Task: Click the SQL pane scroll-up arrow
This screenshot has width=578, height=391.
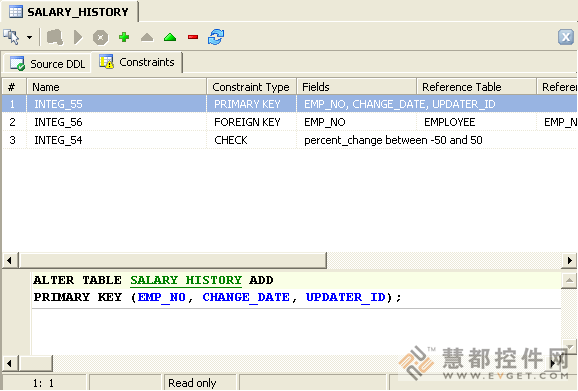Action: (x=569, y=281)
